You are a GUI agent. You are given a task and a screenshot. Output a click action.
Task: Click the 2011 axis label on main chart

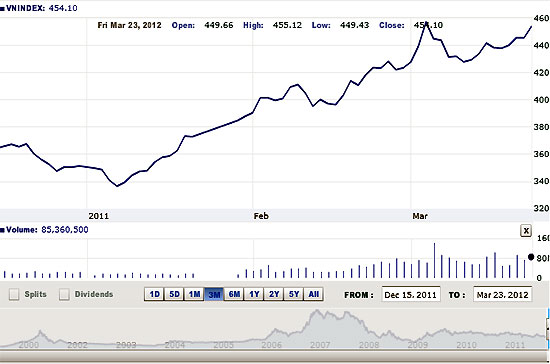[99, 216]
